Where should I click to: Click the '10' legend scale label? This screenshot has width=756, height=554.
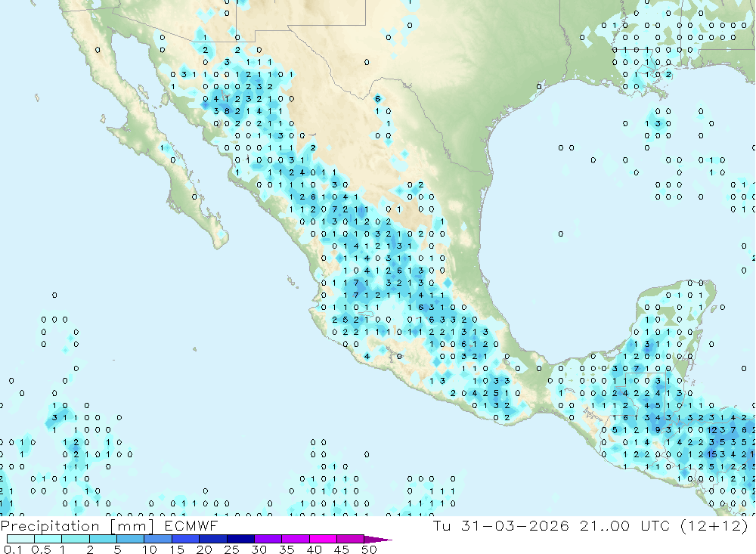click(x=149, y=549)
